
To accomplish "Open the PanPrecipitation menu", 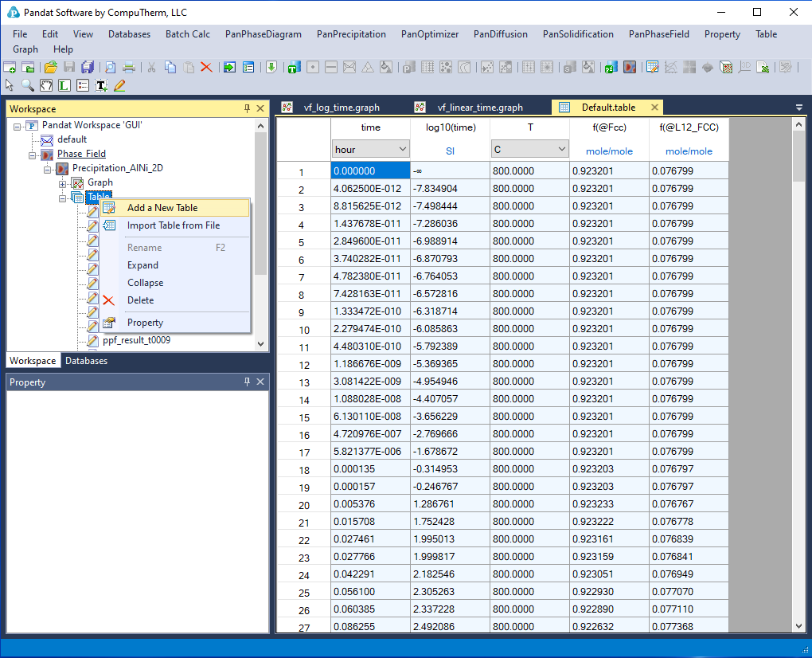I will pos(351,34).
